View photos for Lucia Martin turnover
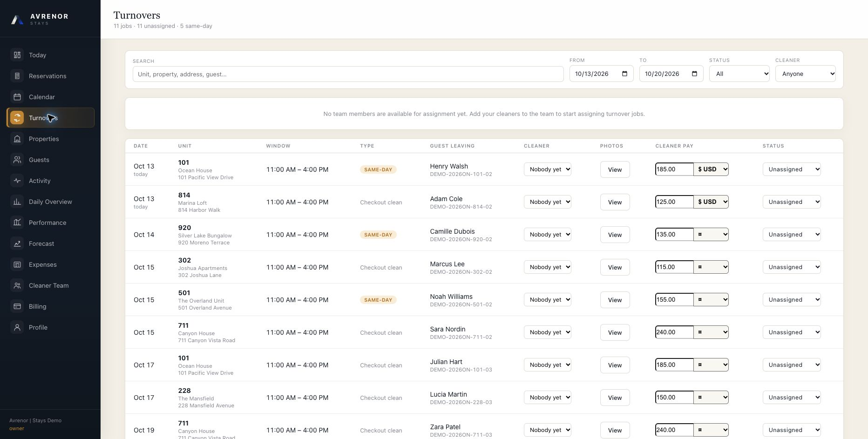The height and width of the screenshot is (439, 868). [x=615, y=398]
